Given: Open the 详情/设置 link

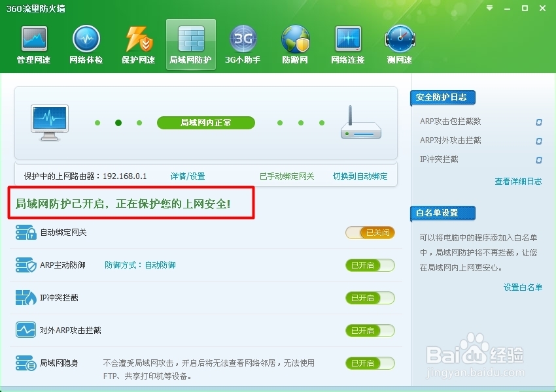Looking at the screenshot, I should [x=188, y=176].
